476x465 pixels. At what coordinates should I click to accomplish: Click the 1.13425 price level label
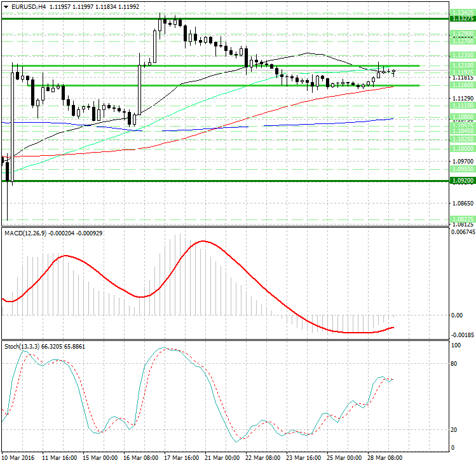point(463,13)
